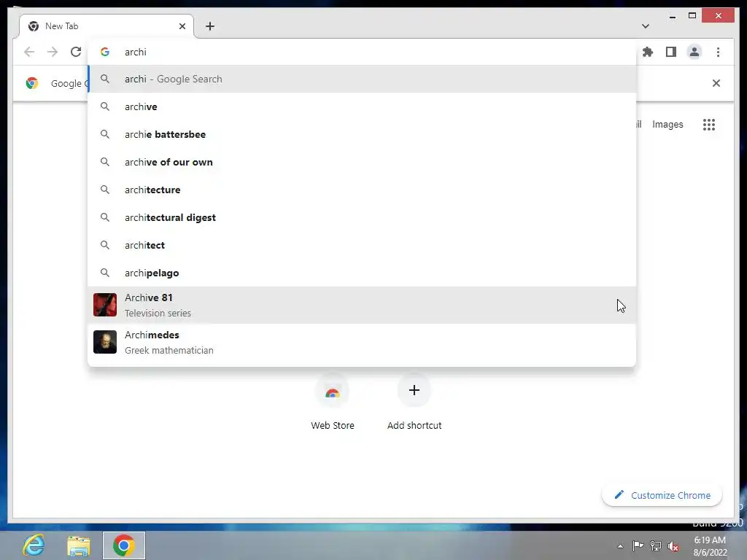Launch Internet Explorer from taskbar
Viewport: 747px width, 560px height.
(34, 545)
